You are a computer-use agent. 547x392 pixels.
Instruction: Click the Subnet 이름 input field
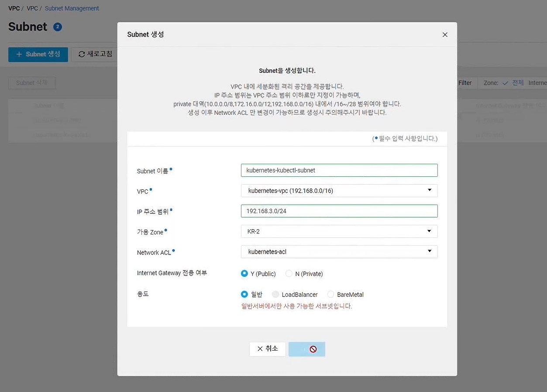339,170
